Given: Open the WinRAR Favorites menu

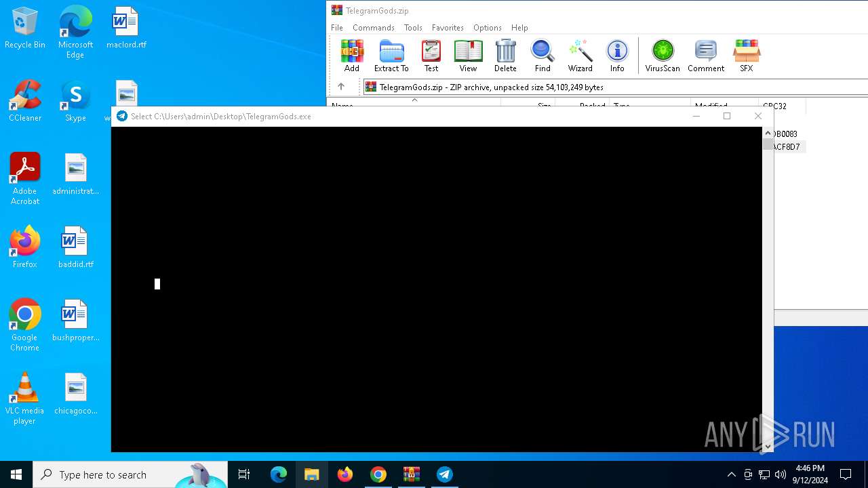Looking at the screenshot, I should (448, 28).
